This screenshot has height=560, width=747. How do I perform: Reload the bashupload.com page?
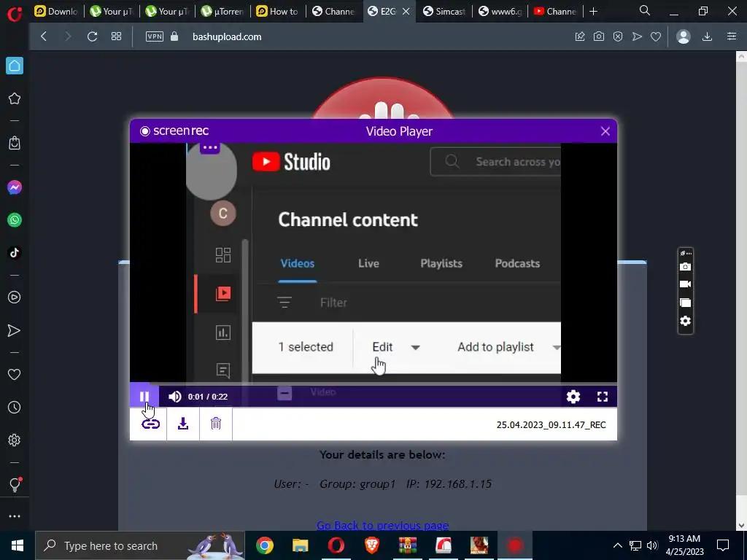pos(92,36)
